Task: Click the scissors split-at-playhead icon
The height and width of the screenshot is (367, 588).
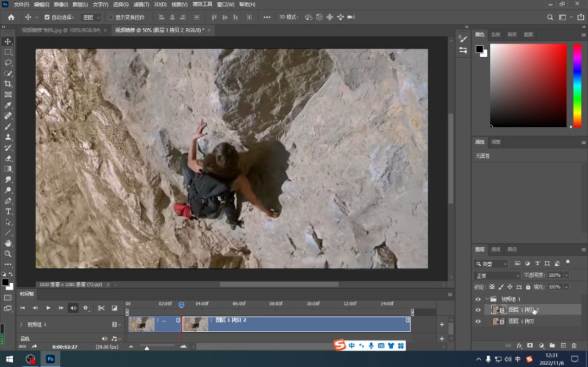Action: coord(101,308)
